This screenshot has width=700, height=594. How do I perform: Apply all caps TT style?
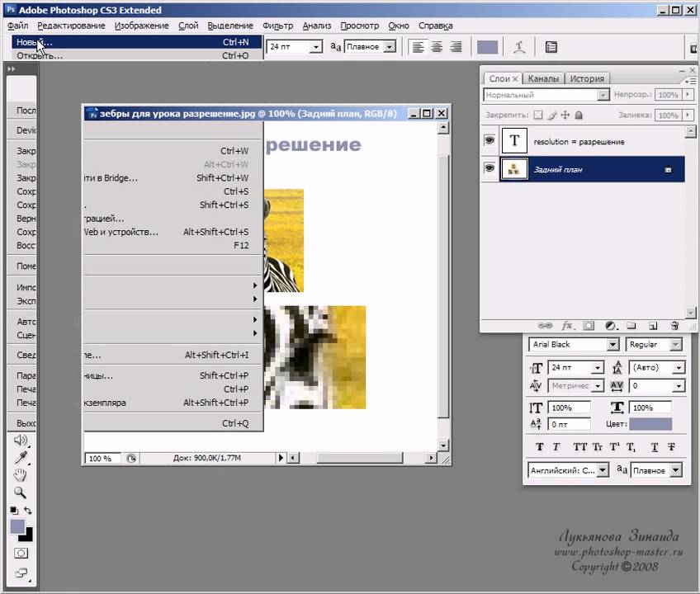580,446
